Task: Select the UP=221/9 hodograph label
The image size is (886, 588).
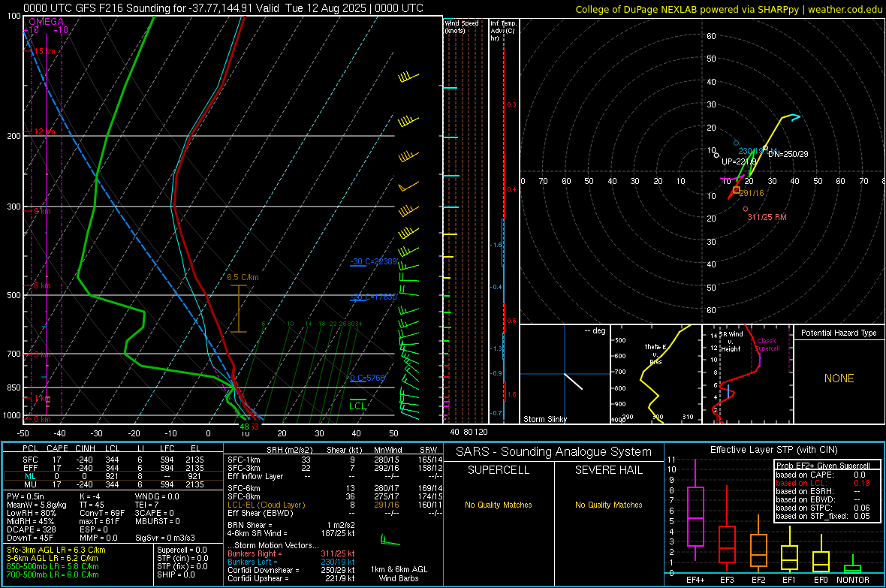Action: point(739,161)
